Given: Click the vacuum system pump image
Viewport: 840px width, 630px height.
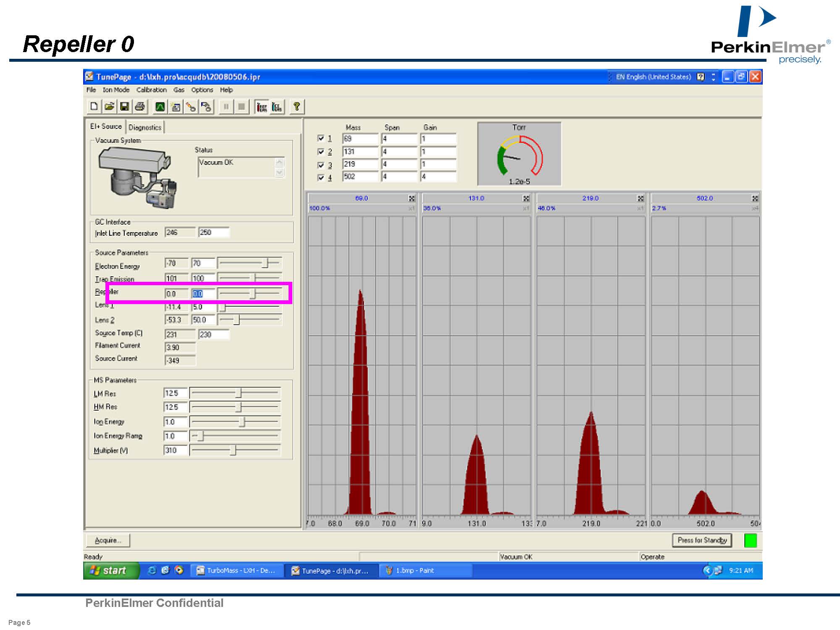Looking at the screenshot, I should click(x=138, y=178).
